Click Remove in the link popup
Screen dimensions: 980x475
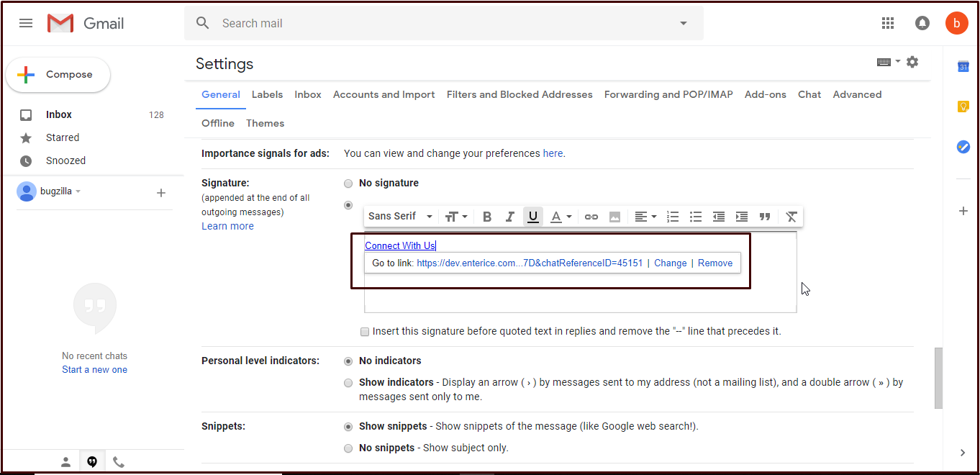point(714,263)
